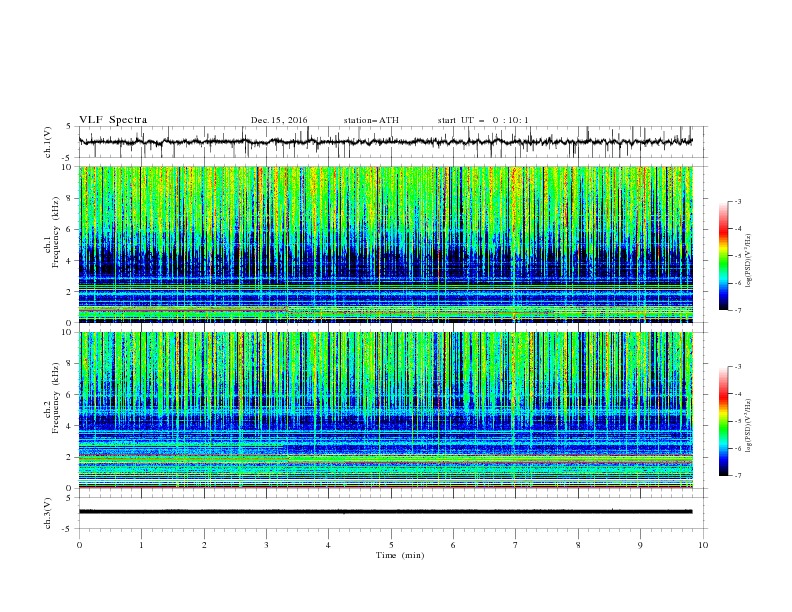Select the "start UT = 0 : 10: 1" text

483,120
